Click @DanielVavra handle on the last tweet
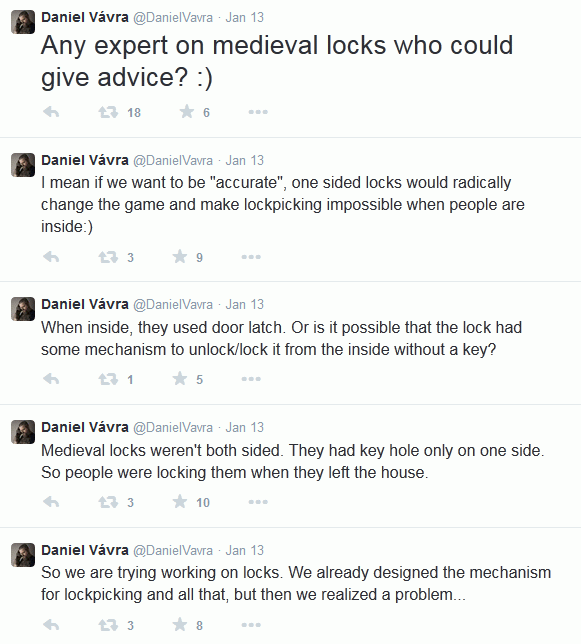The width and height of the screenshot is (581, 644). [x=173, y=550]
